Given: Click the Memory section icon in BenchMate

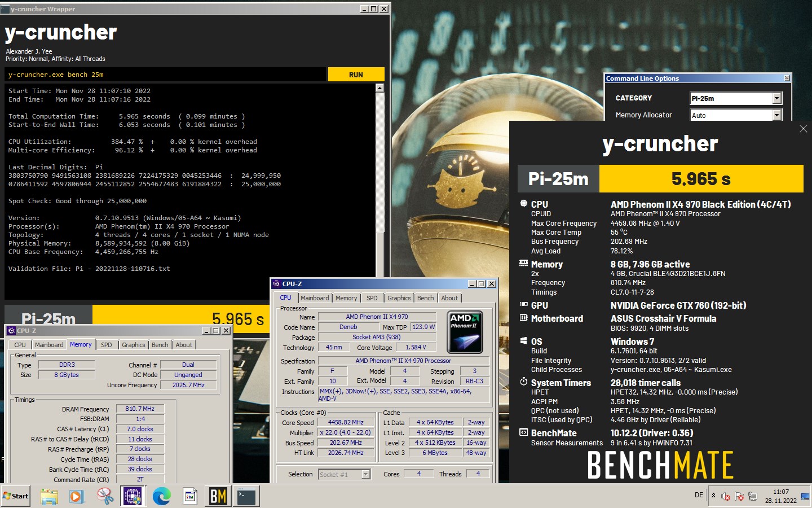Looking at the screenshot, I should click(x=524, y=264).
